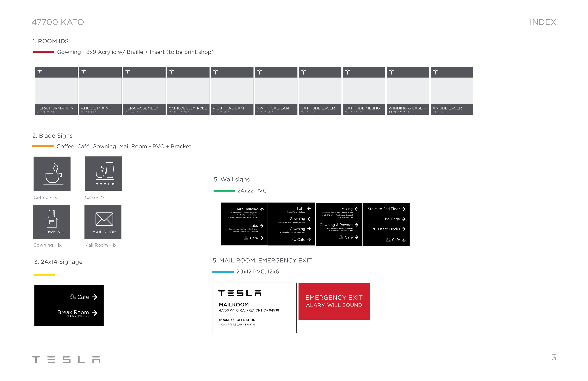This screenshot has height=381, width=588.
Task: Select the right arrow beside Gowning & Powder
Action: point(356,225)
